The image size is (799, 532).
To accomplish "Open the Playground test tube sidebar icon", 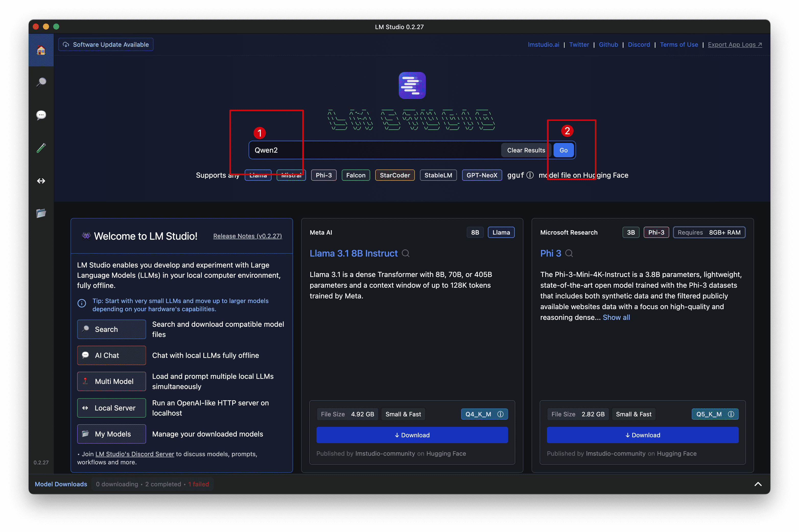I will [41, 148].
